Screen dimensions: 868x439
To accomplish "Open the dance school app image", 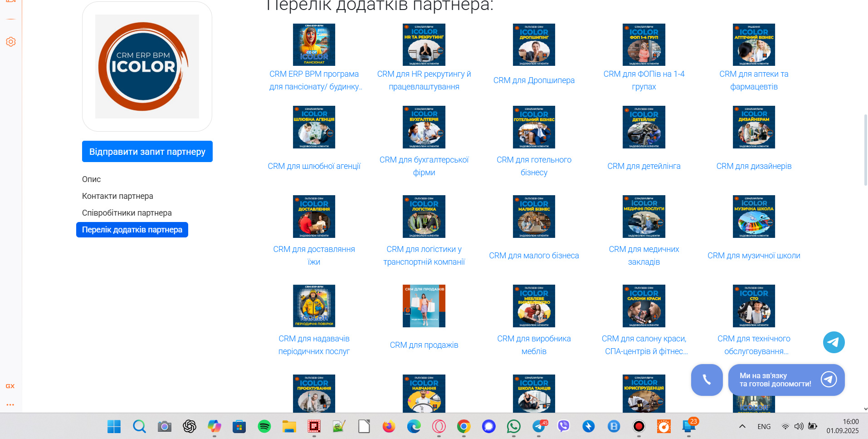I will (534, 393).
